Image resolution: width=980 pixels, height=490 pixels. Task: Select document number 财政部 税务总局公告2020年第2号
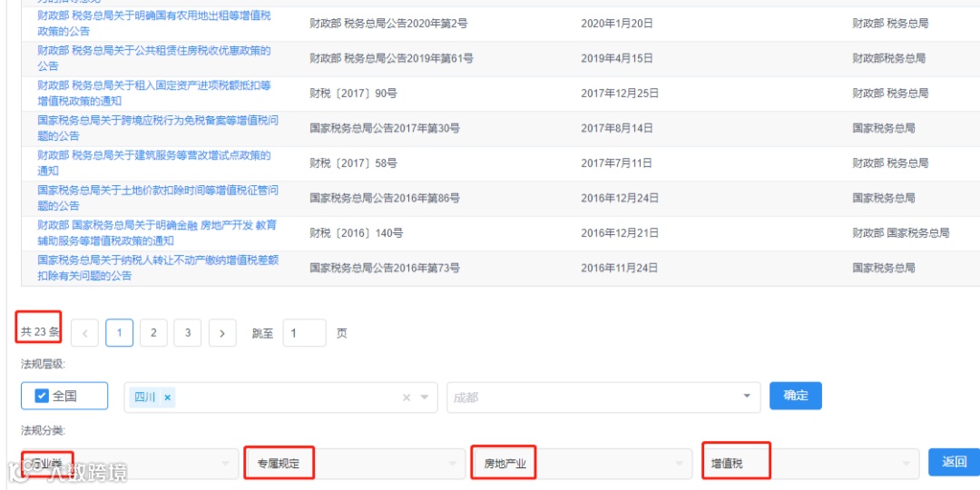click(388, 24)
